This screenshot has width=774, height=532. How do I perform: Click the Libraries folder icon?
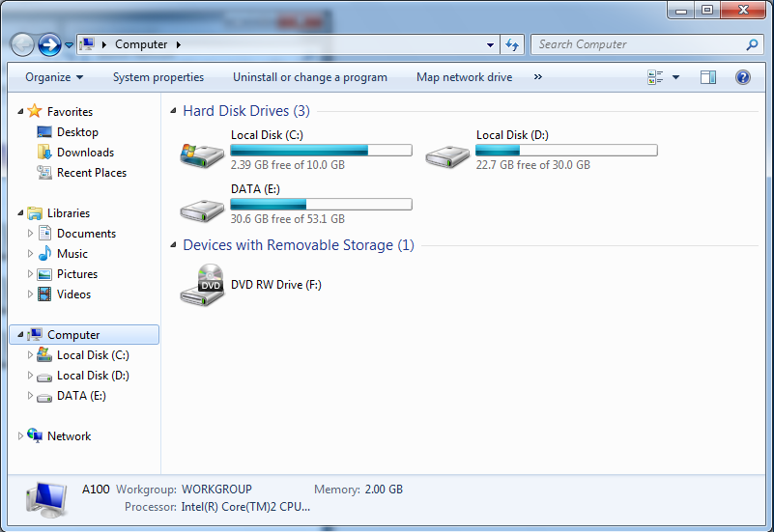tap(35, 213)
